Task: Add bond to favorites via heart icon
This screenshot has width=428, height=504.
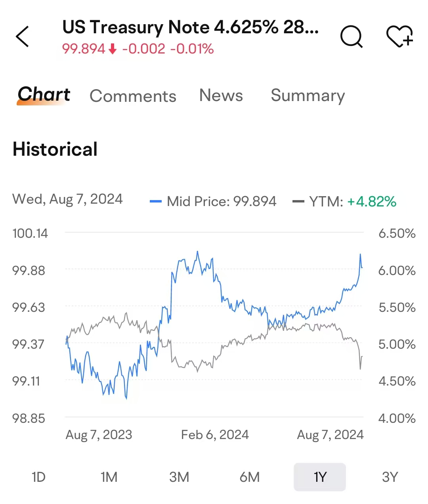Action: 399,37
